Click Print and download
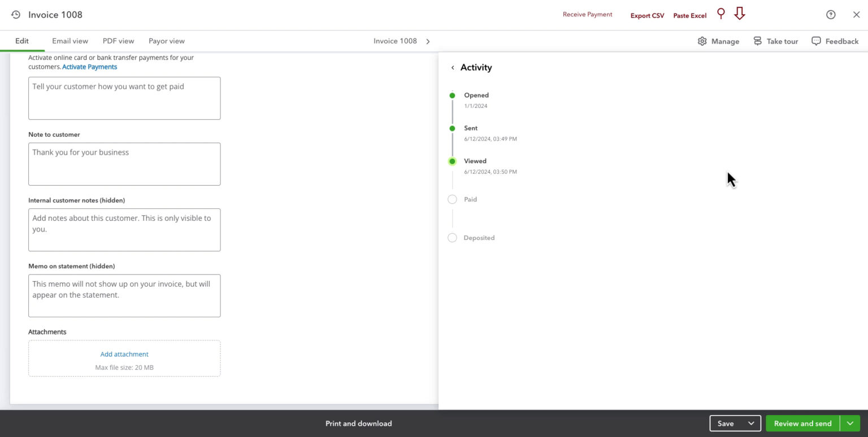The image size is (868, 437). tap(359, 423)
